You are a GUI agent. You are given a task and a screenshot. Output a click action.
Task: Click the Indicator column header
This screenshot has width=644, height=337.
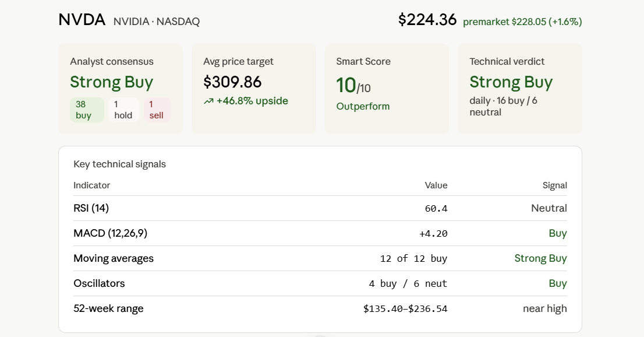(x=91, y=185)
